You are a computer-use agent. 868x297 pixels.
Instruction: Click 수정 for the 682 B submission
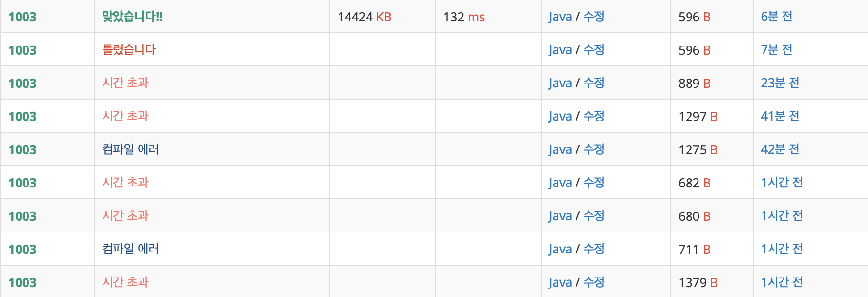(594, 183)
